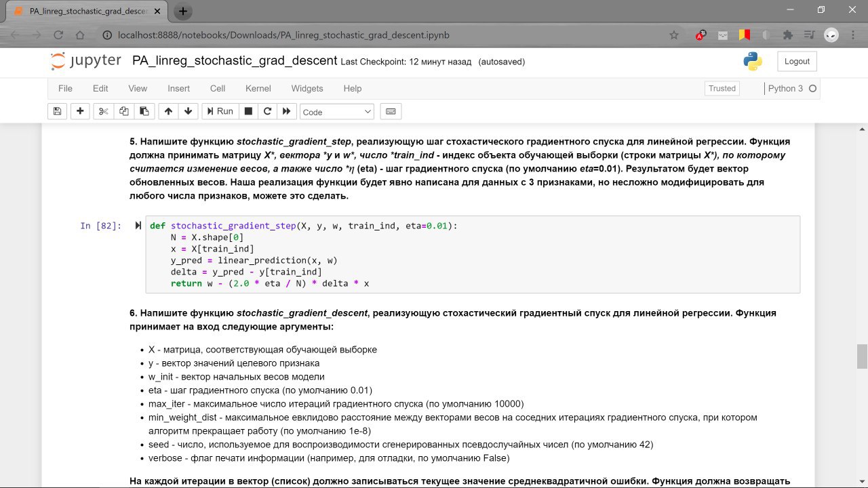Click the half-circle extension icon

coord(766,35)
